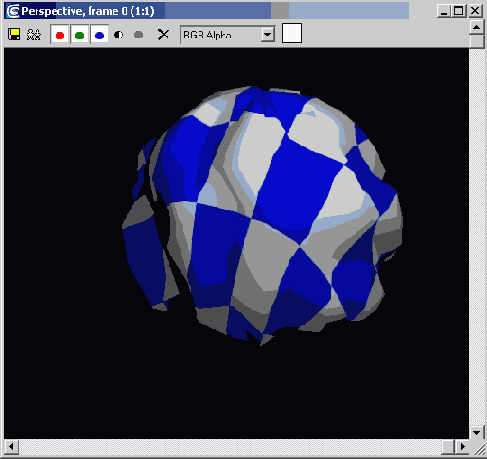Image resolution: width=487 pixels, height=459 pixels.
Task: Switch to monochrome display with the gray circle
Action: (x=138, y=35)
